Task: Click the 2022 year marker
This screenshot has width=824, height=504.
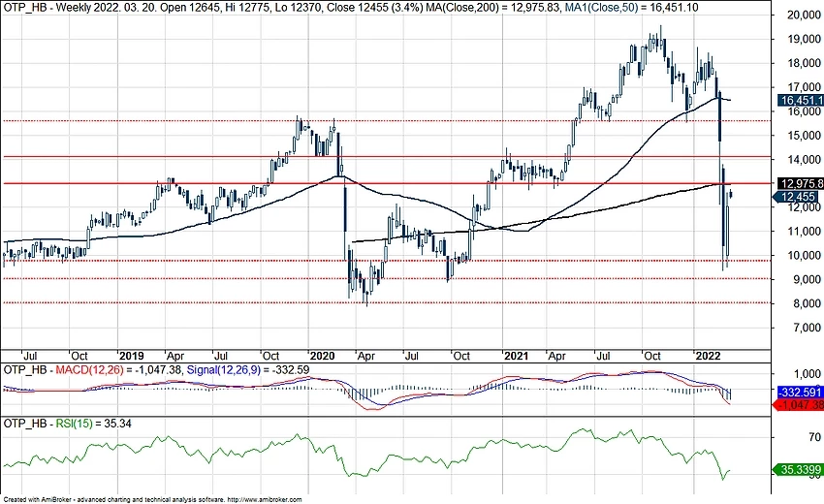Action: coord(711,355)
